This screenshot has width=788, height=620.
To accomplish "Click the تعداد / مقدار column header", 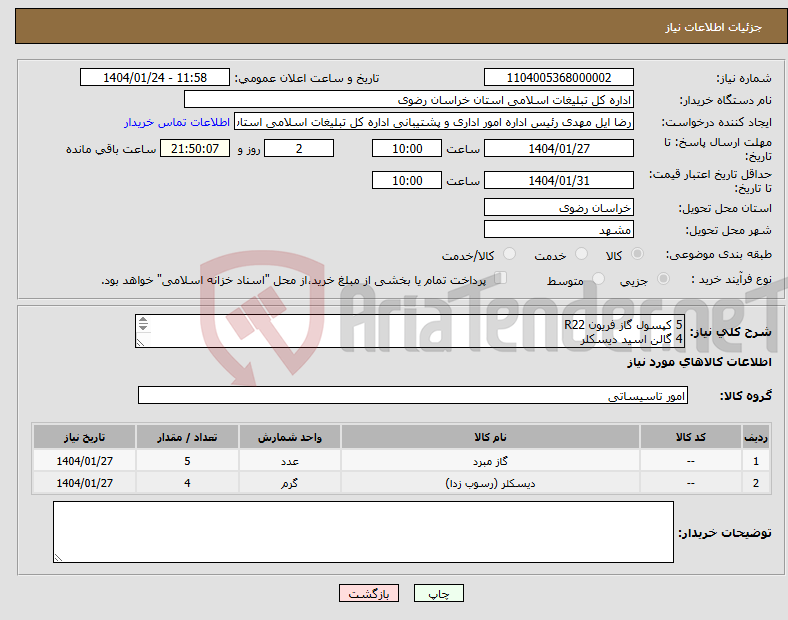I will click(x=187, y=437).
